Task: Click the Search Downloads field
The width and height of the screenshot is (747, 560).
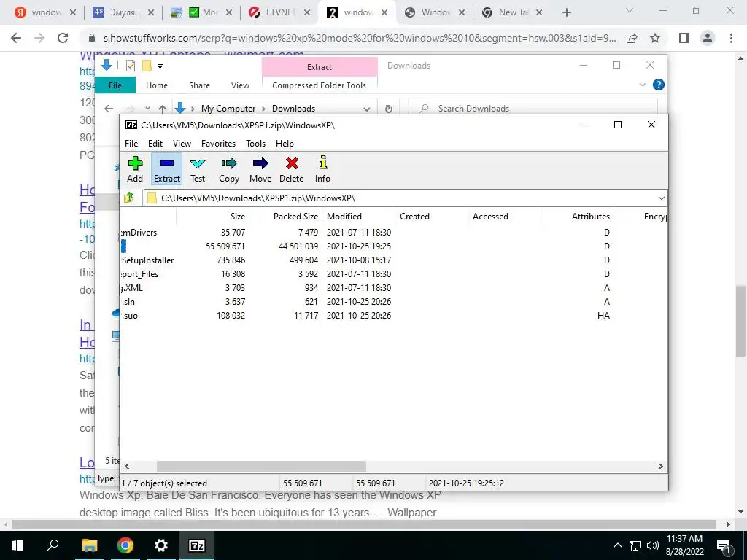Action: [533, 109]
